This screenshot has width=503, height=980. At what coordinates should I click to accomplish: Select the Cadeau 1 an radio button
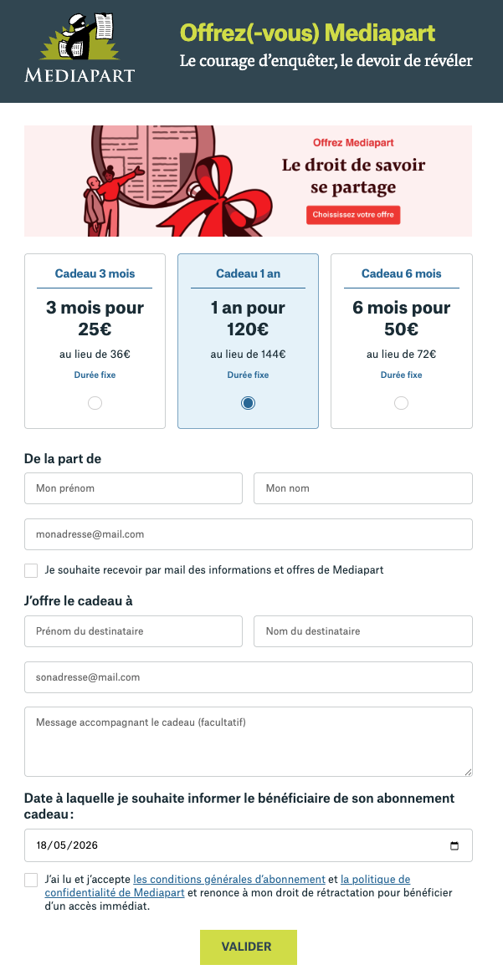tap(249, 403)
